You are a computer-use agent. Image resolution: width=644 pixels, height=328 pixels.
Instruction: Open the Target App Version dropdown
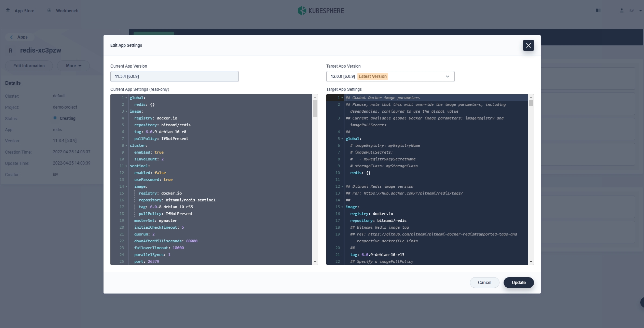click(x=390, y=76)
